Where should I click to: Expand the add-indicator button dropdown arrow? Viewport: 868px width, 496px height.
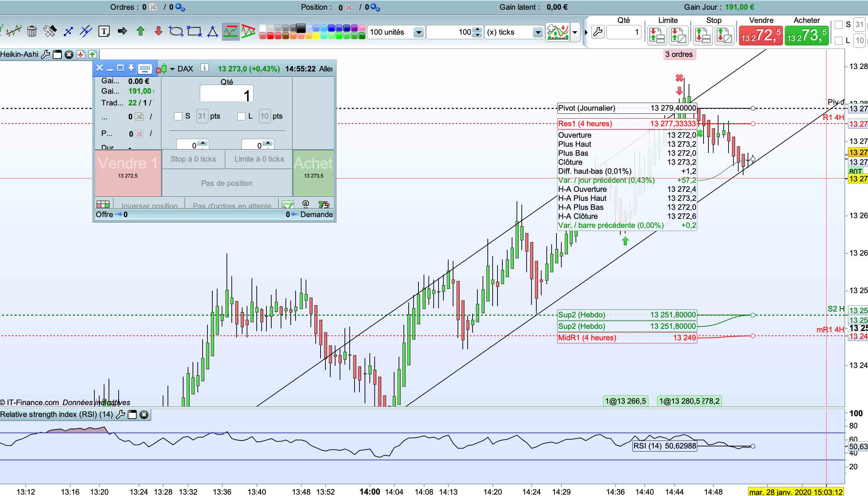click(x=575, y=32)
